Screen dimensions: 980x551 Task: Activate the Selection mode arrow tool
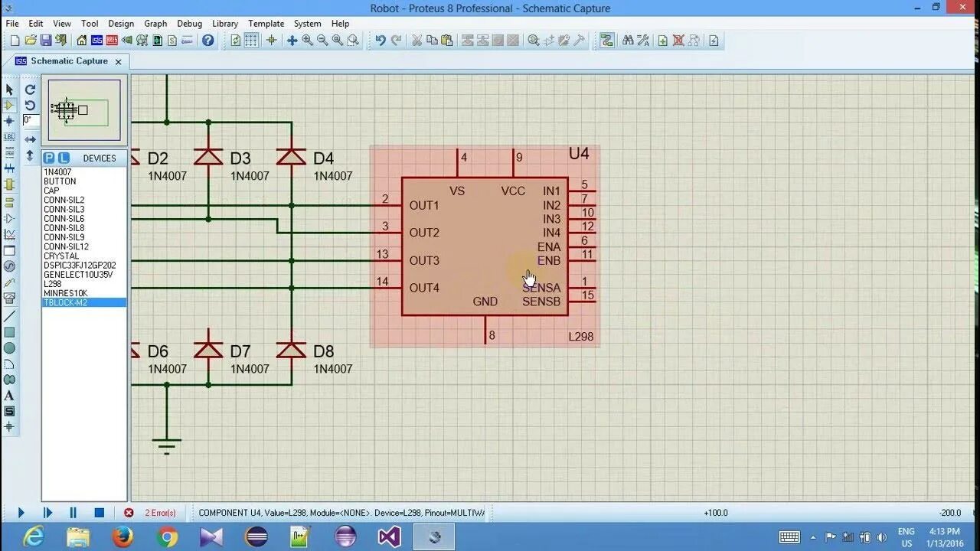point(10,90)
